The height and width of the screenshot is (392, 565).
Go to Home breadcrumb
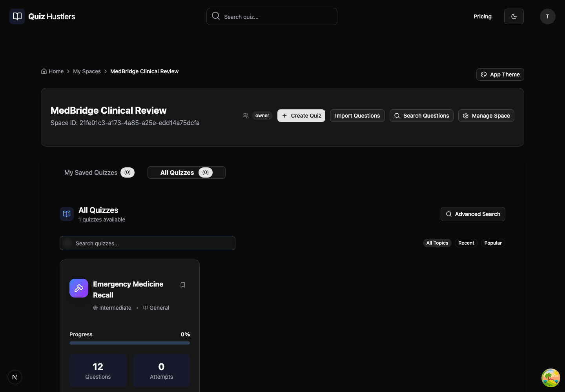point(53,71)
